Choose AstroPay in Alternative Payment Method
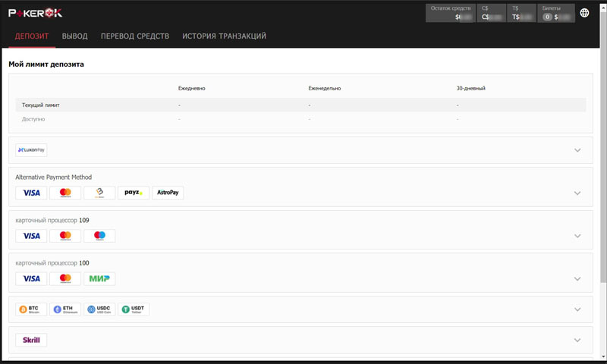The height and width of the screenshot is (364, 607). pyautogui.click(x=168, y=193)
